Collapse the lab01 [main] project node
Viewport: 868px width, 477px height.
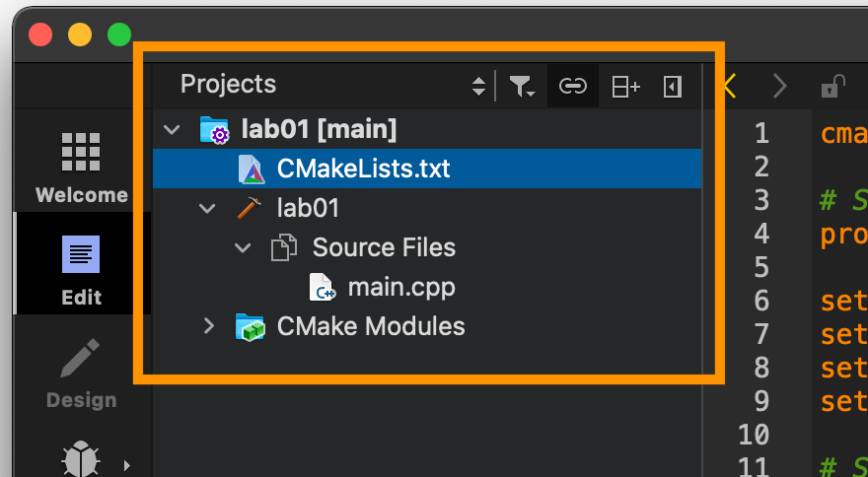[x=173, y=131]
